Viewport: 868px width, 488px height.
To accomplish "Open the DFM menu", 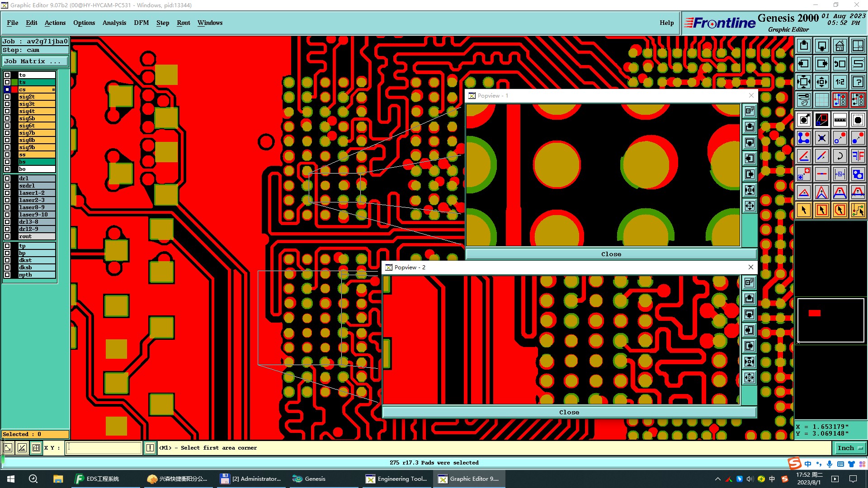I will click(141, 23).
